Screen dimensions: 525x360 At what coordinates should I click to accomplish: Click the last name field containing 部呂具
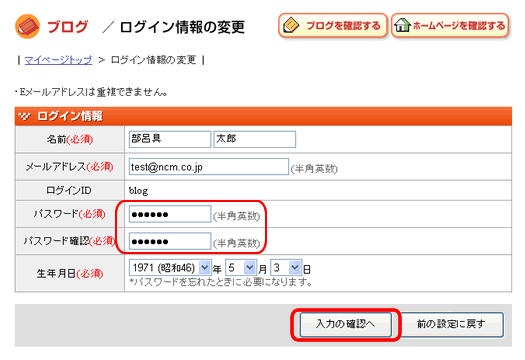[x=170, y=139]
